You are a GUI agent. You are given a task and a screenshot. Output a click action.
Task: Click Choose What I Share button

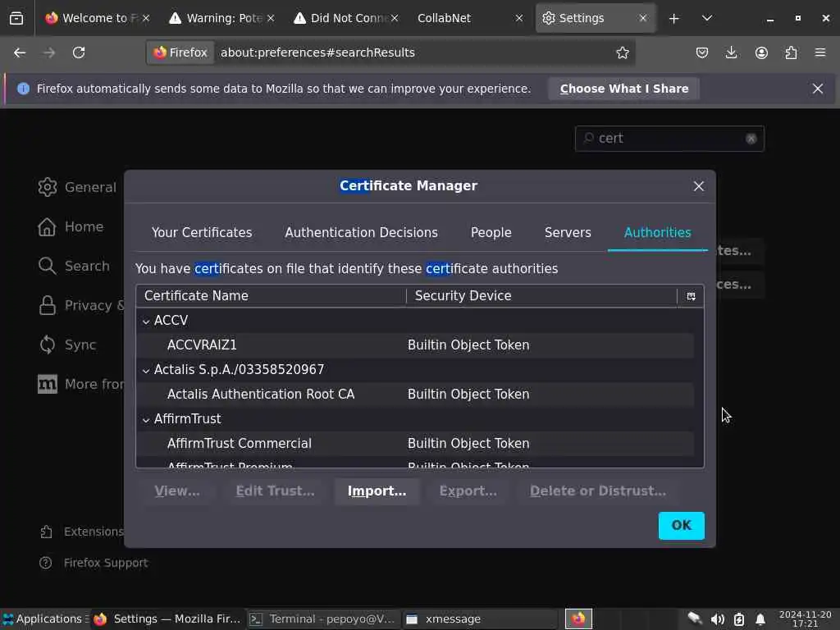[x=624, y=89]
